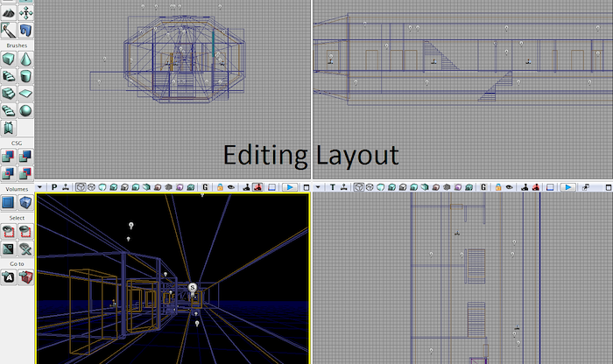Viewport: 613px width, 364px height.
Task: Show selected actors only in Select group
Action: click(x=8, y=231)
